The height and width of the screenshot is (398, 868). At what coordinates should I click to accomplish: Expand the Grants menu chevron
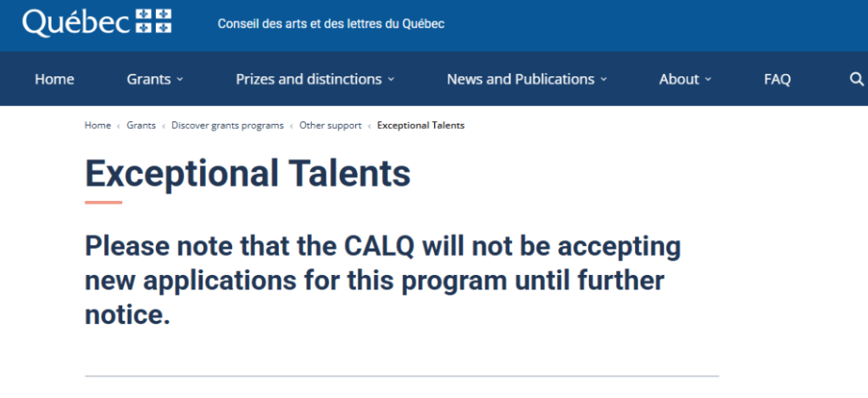tap(180, 80)
